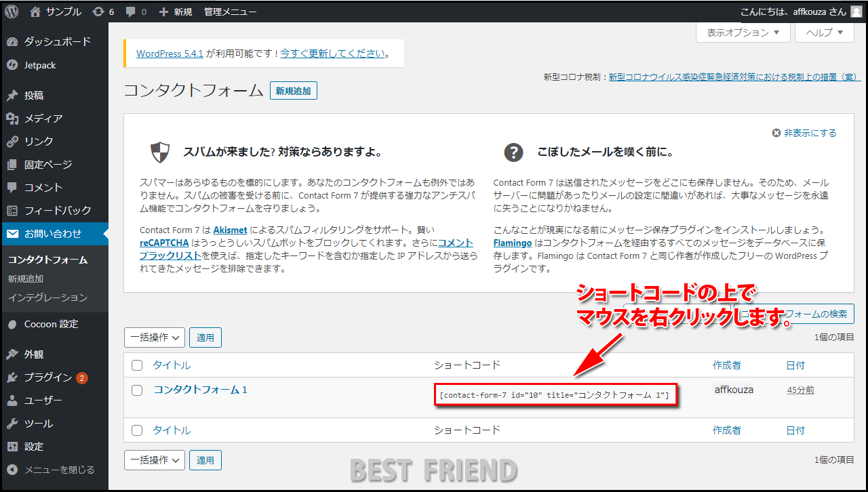This screenshot has width=868, height=492.
Task: Sort by 日付 in table footer
Action: point(795,430)
